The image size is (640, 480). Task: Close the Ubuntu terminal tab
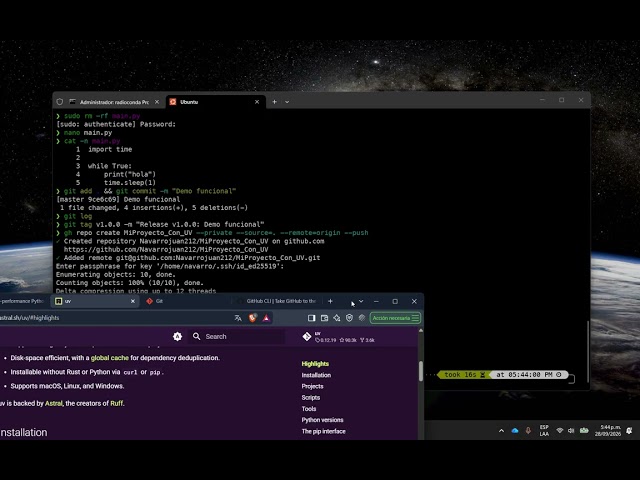tap(257, 102)
